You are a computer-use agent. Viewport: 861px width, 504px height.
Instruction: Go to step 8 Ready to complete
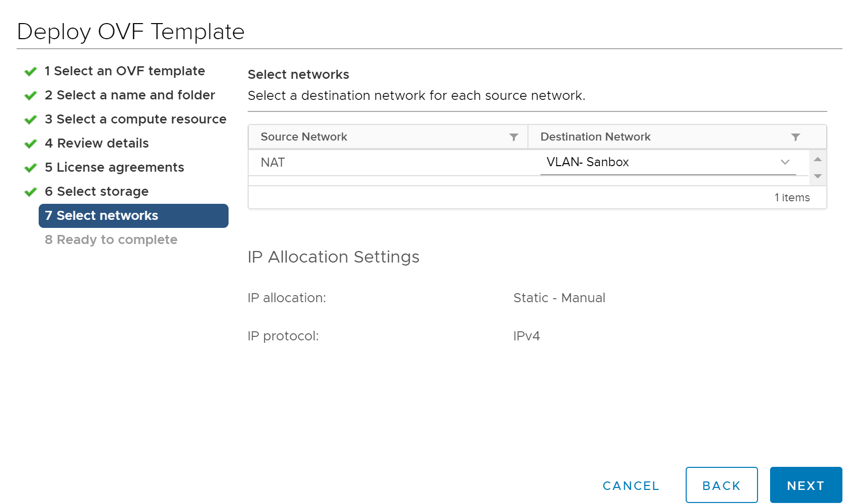[x=111, y=239]
